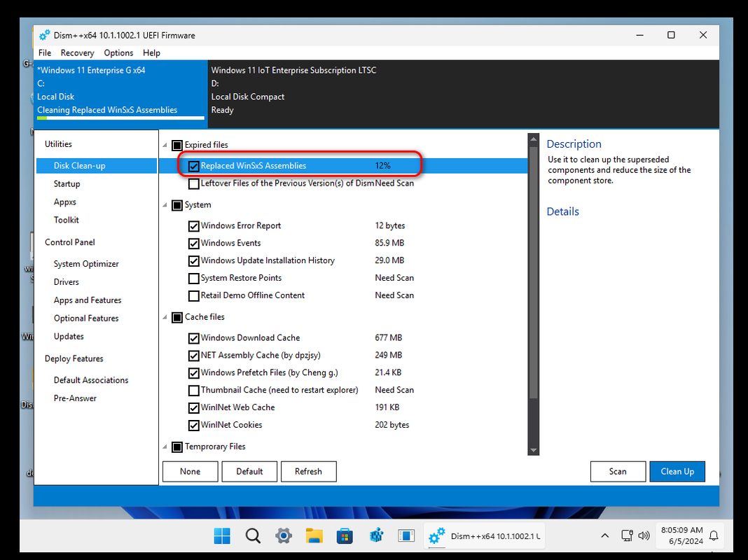Image resolution: width=748 pixels, height=560 pixels.
Task: Check Thumbnail Cache option
Action: 194,391
